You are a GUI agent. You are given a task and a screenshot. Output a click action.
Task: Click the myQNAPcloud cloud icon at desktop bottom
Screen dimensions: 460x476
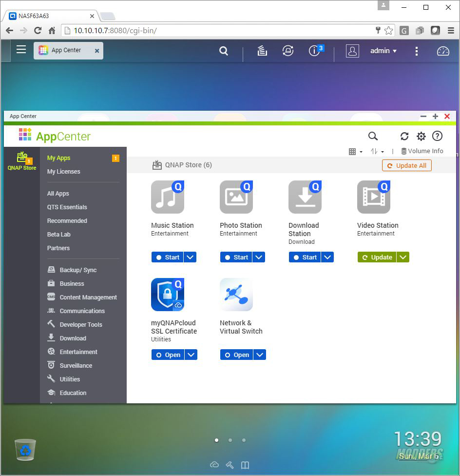click(214, 465)
